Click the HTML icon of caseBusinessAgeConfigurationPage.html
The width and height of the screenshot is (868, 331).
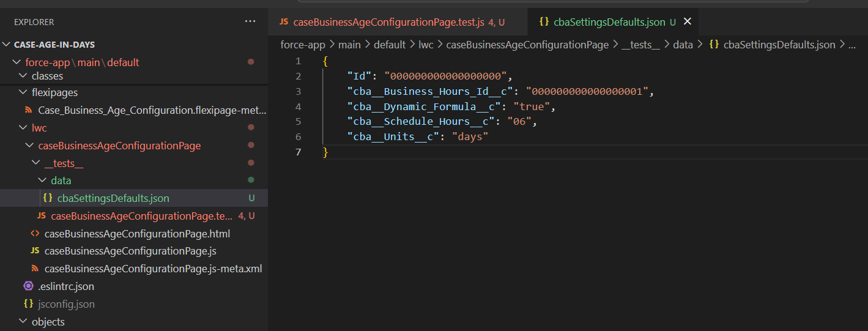35,234
